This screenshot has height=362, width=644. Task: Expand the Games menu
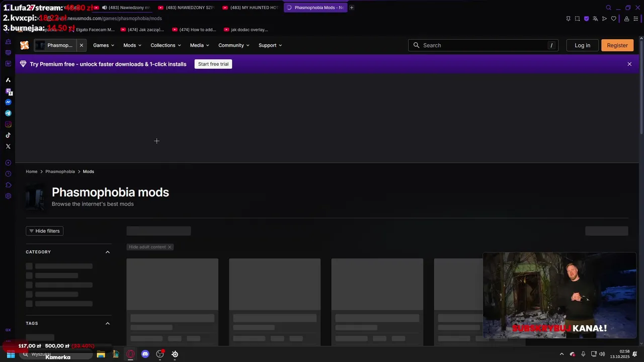coord(104,45)
